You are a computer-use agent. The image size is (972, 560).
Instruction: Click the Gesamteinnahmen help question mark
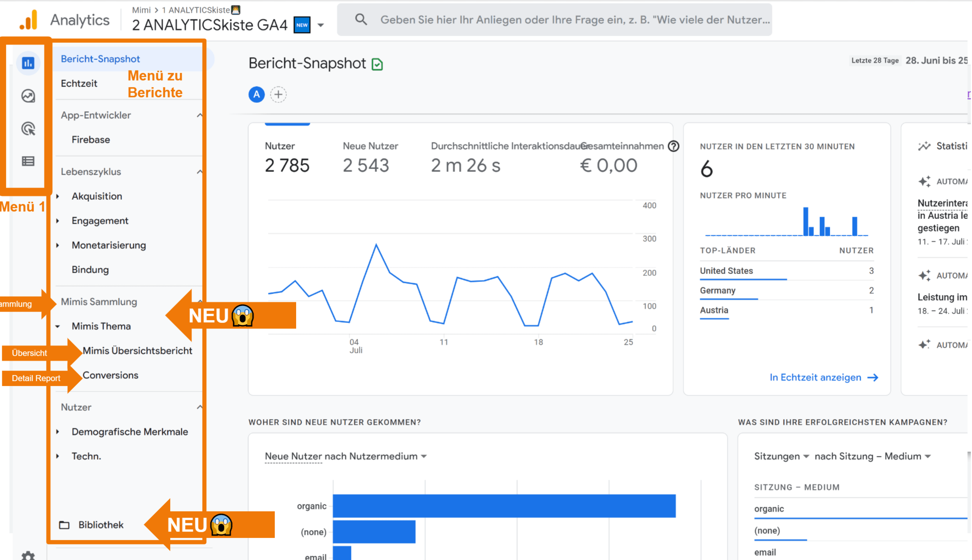674,146
